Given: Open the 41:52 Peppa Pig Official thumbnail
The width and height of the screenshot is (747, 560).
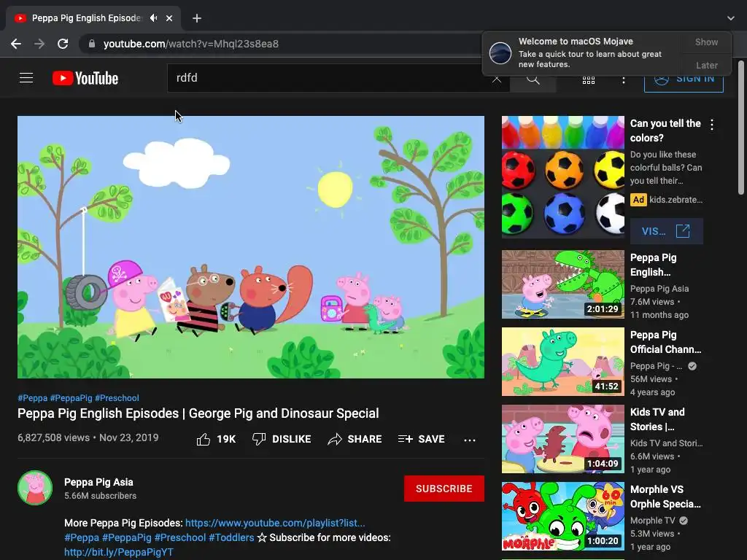Looking at the screenshot, I should pyautogui.click(x=562, y=362).
